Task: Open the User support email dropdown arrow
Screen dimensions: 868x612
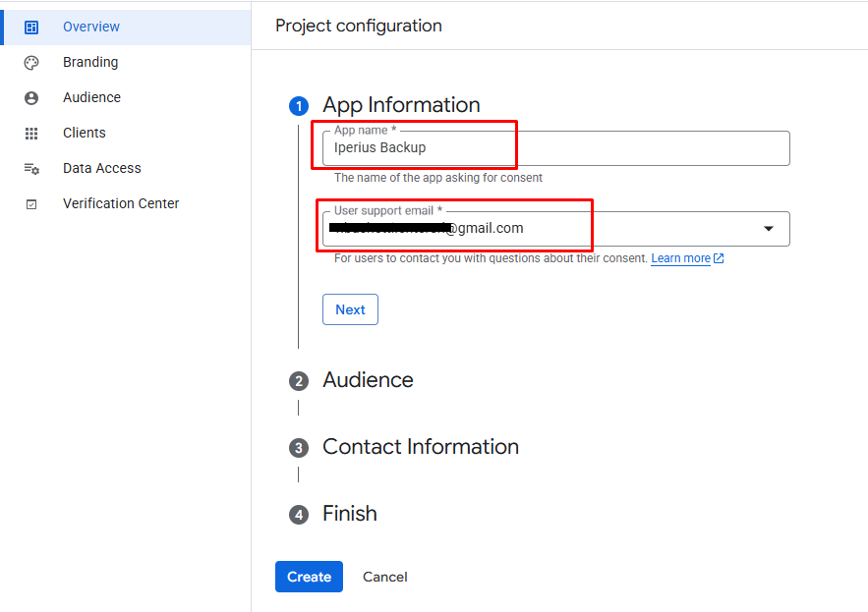Action: click(x=769, y=229)
